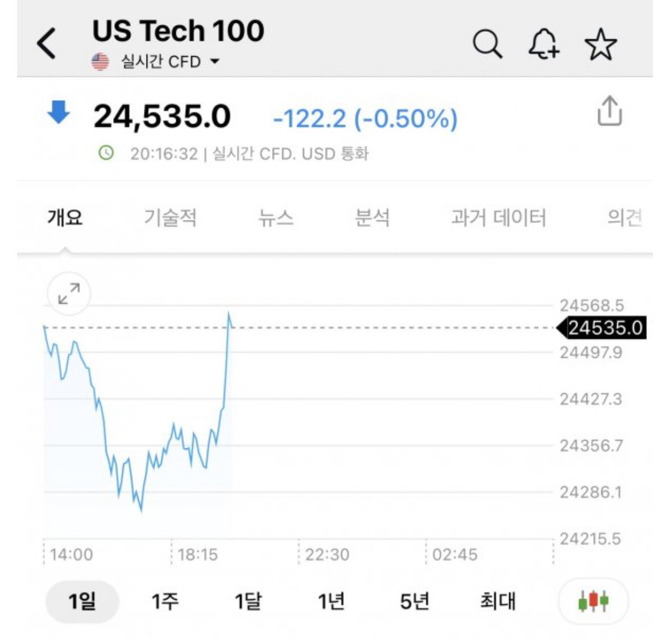Switch chart range to 1년
Screen dimensions: 670x644
coord(331,601)
